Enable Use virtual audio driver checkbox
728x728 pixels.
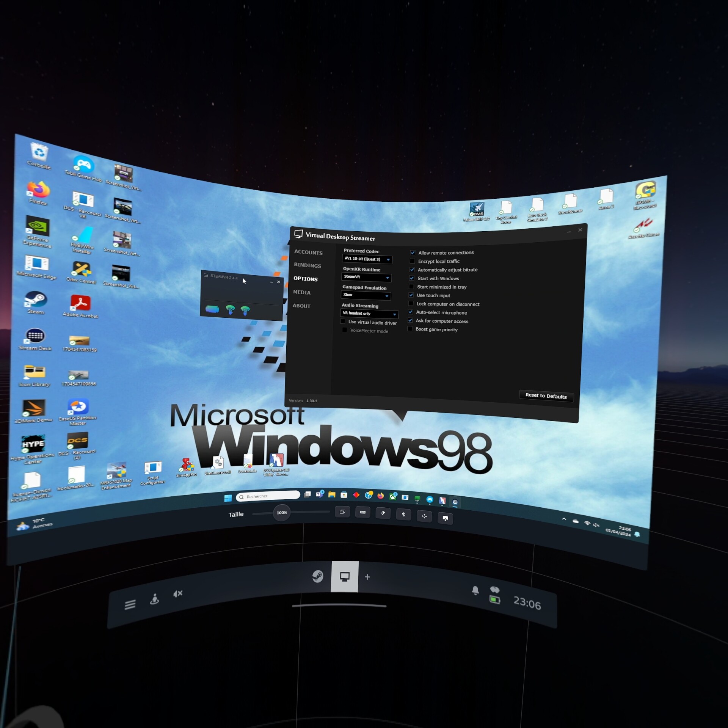343,322
